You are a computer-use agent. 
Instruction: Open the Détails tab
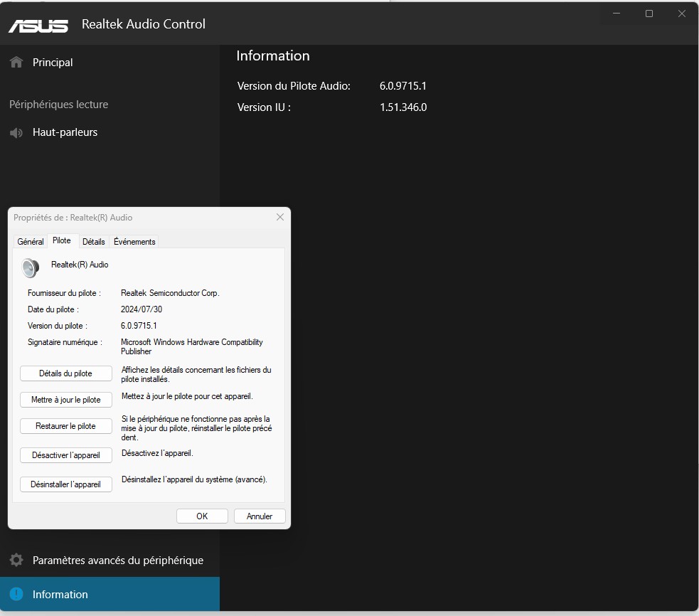93,242
